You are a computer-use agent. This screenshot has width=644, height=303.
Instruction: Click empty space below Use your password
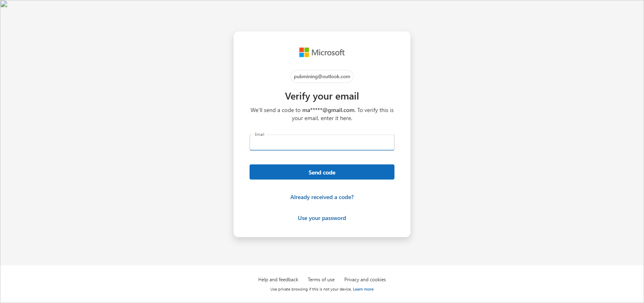coord(322,230)
